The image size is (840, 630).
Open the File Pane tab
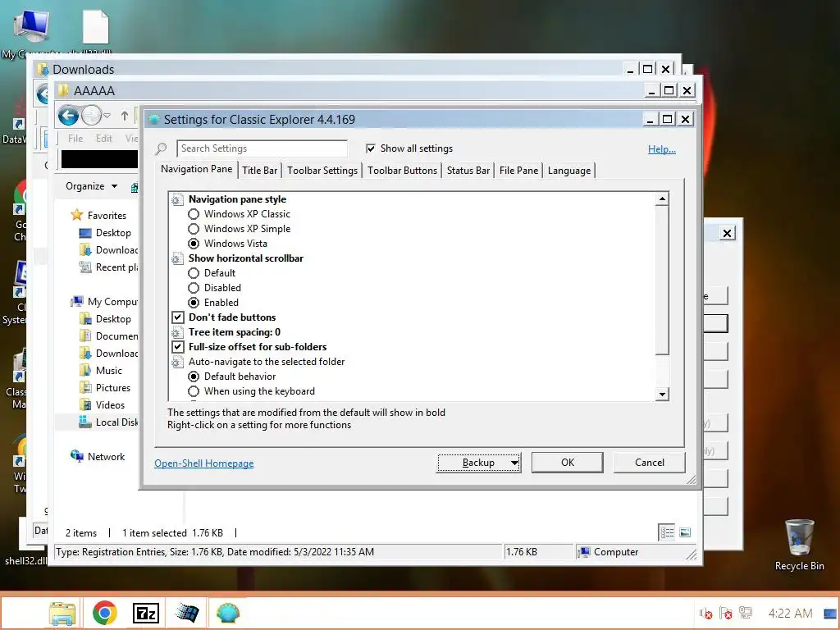518,171
